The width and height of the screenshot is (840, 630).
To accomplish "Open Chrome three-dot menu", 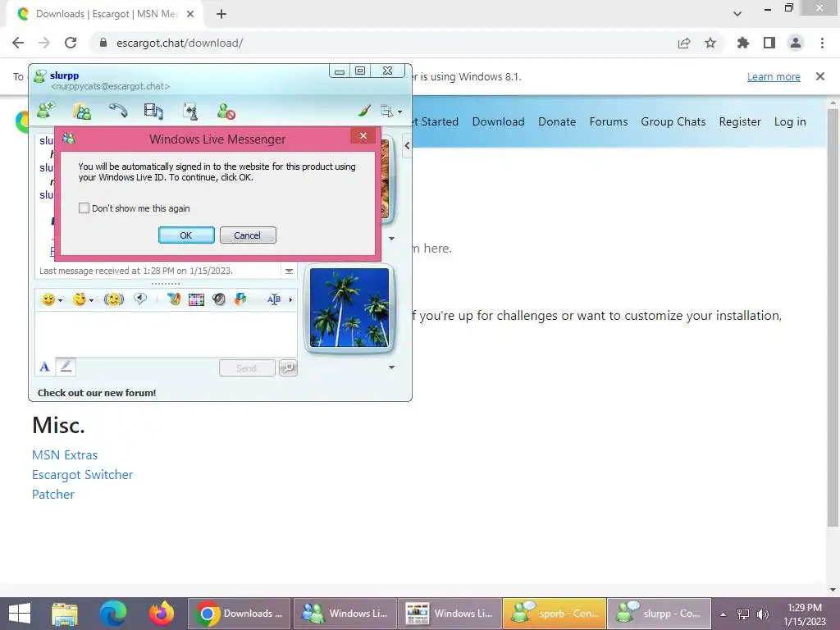I will coord(822,43).
